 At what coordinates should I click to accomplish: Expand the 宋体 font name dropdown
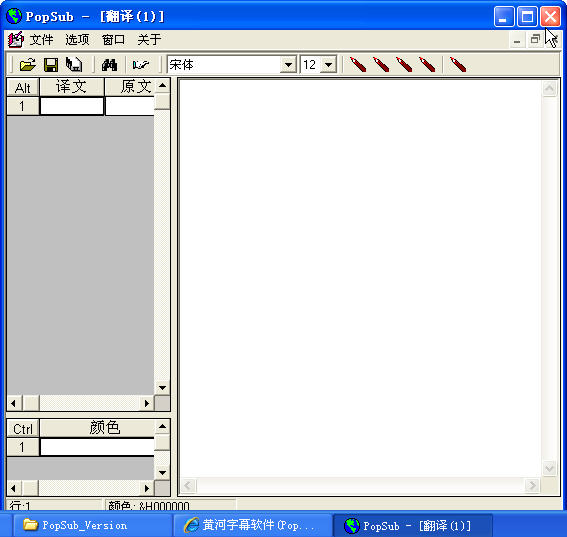click(x=288, y=65)
